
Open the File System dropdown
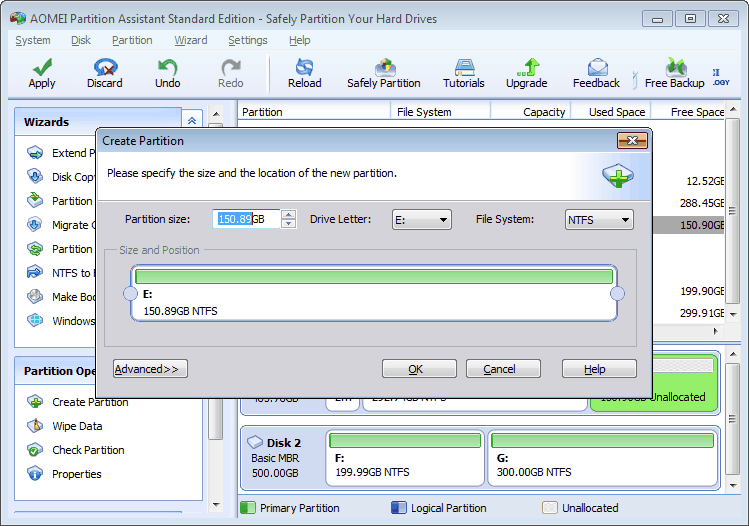[599, 220]
